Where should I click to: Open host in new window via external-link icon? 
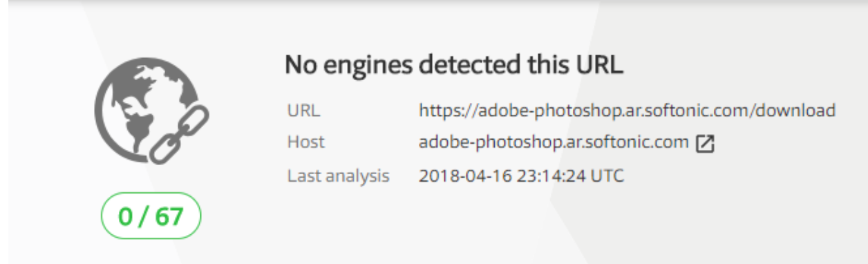click(705, 144)
